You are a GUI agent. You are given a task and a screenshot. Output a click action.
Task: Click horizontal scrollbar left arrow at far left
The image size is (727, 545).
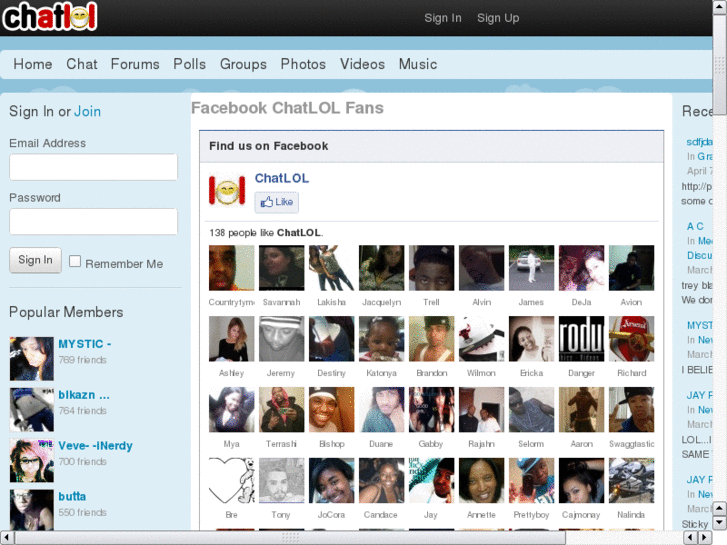(6, 538)
